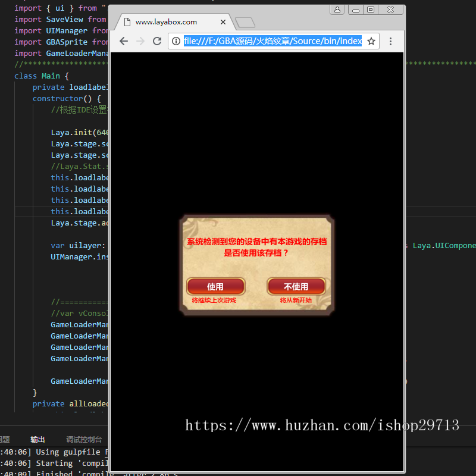Viewport: 476px width, 476px height.
Task: Maximize the browser window
Action: coord(370,10)
